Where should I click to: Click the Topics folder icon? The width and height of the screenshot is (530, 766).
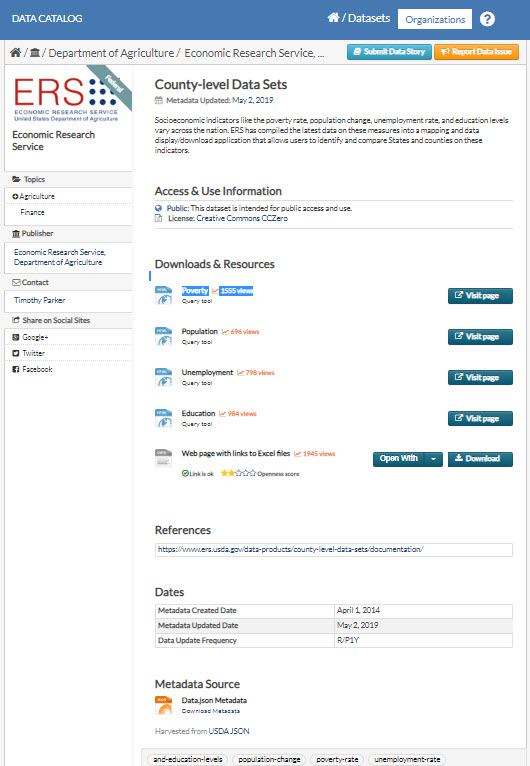[x=16, y=179]
